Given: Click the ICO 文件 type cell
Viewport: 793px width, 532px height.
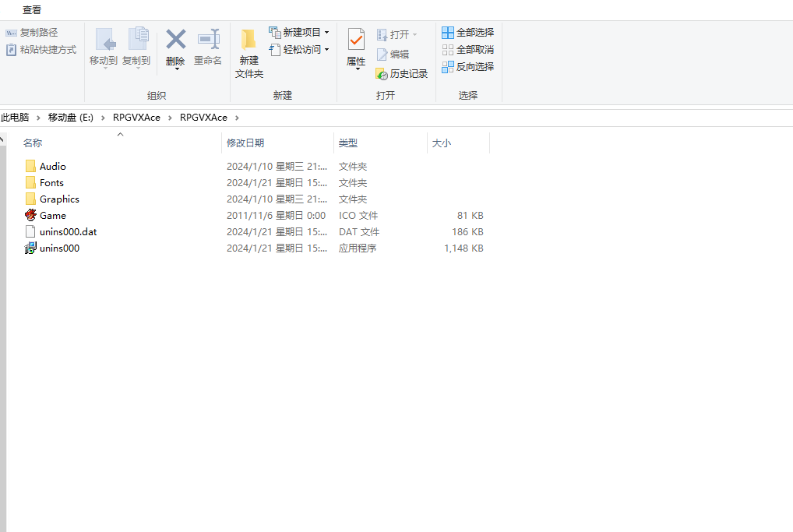Looking at the screenshot, I should 358,216.
